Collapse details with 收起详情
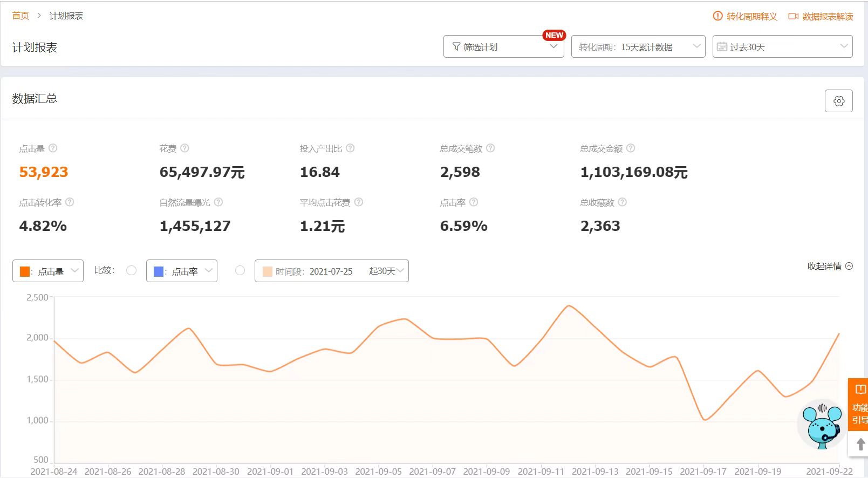This screenshot has width=868, height=478. tap(830, 266)
